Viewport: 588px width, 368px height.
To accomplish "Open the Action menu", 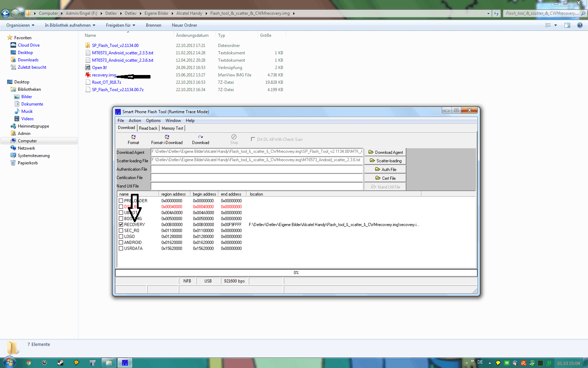I will [135, 120].
